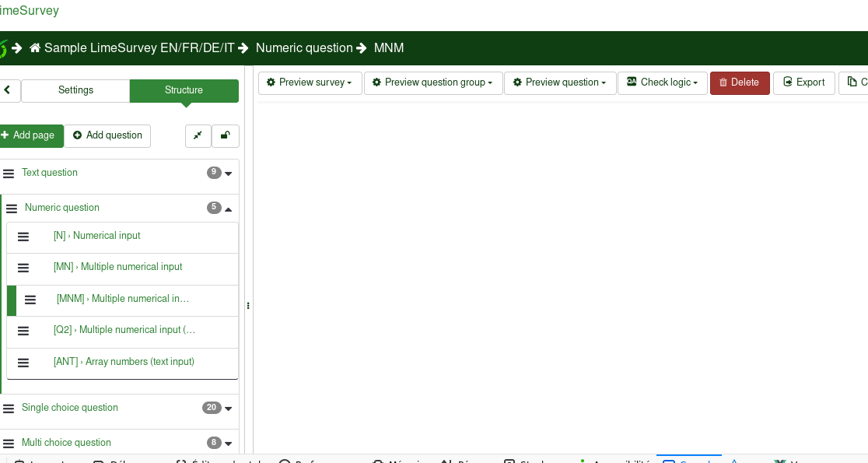Viewport: 868px width, 463px height.
Task: Open the Check logic dropdown
Action: coord(663,82)
